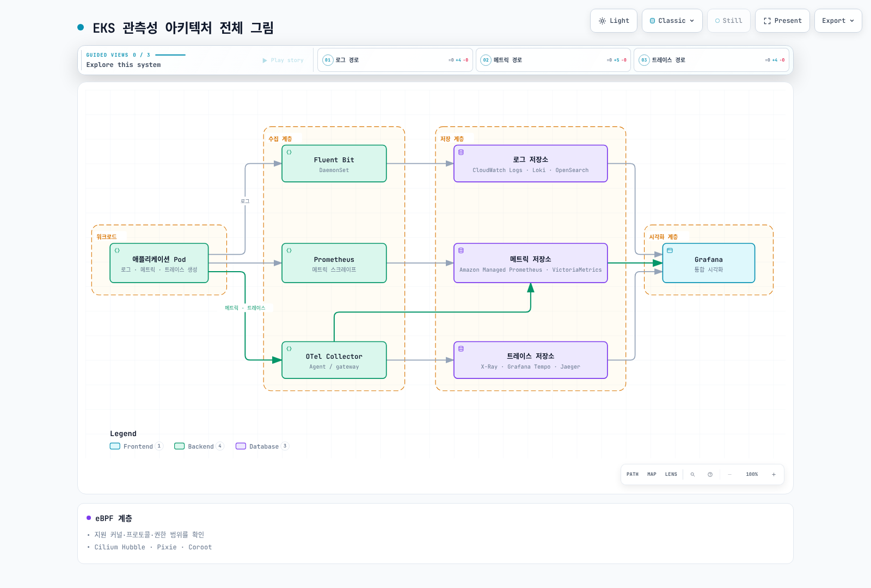Switch to LENS view mode
871x588 pixels.
click(x=671, y=474)
